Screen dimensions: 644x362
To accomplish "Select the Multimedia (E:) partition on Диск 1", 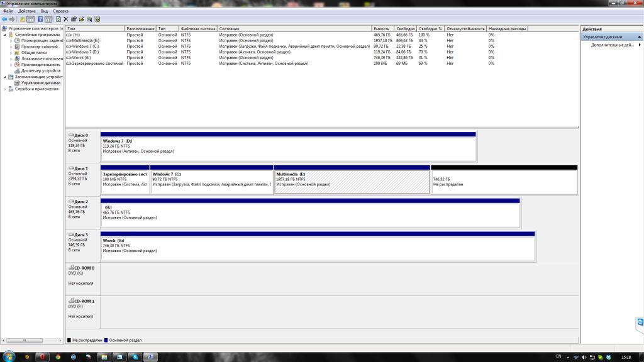I will 352,179.
